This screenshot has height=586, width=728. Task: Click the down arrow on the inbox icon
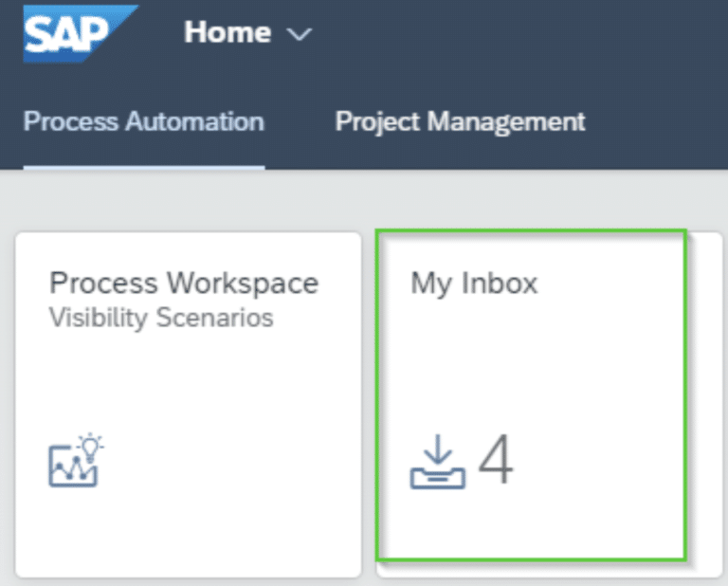click(x=438, y=449)
